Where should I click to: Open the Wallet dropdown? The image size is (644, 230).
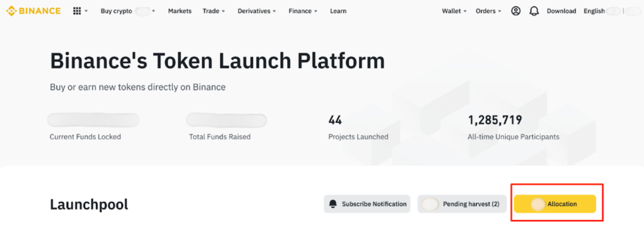(x=454, y=11)
